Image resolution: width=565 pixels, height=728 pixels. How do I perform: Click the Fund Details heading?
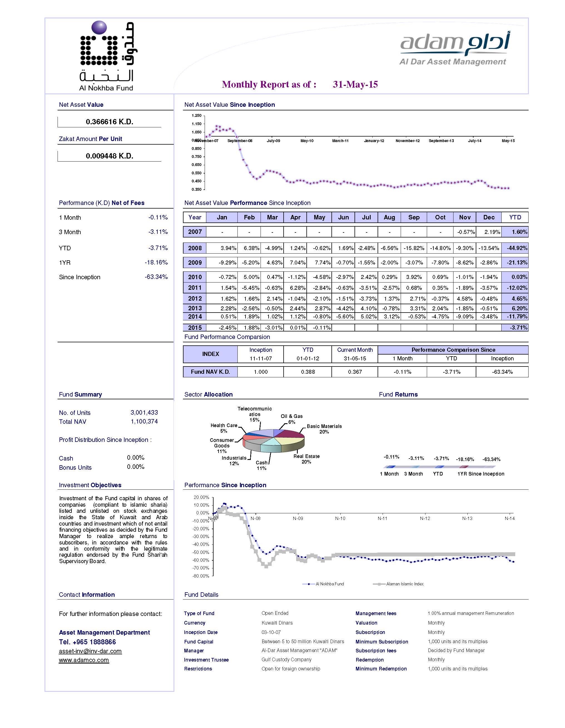tap(201, 595)
